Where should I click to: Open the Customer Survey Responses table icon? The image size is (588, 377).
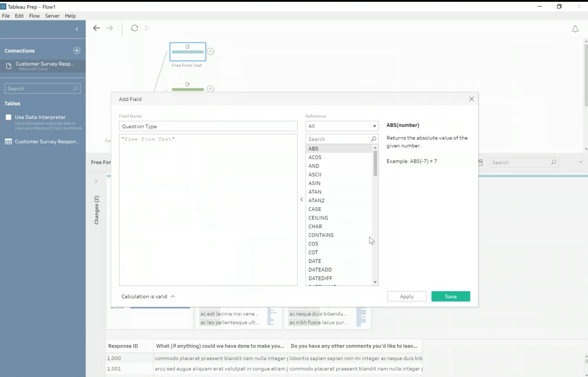pyautogui.click(x=8, y=141)
